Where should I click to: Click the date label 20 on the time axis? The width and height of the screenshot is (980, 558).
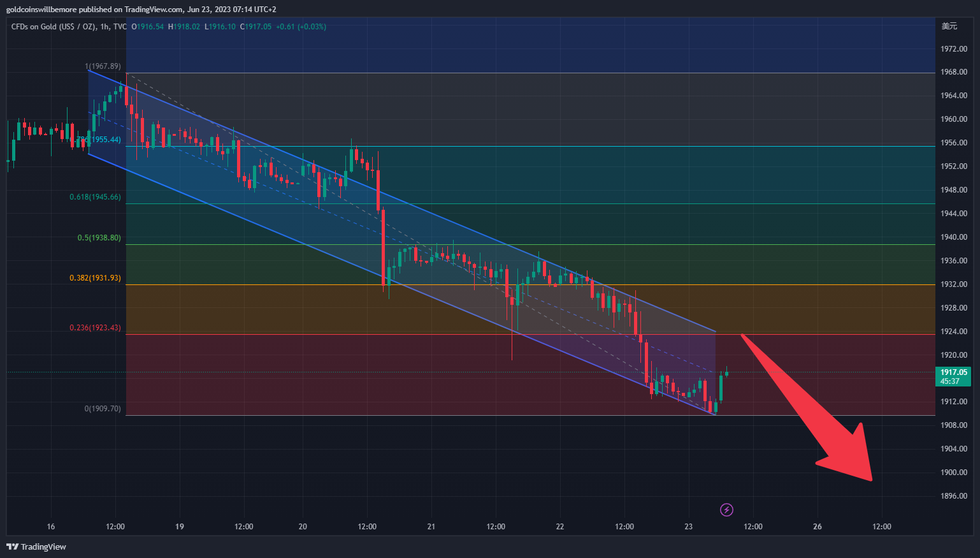[x=303, y=527]
